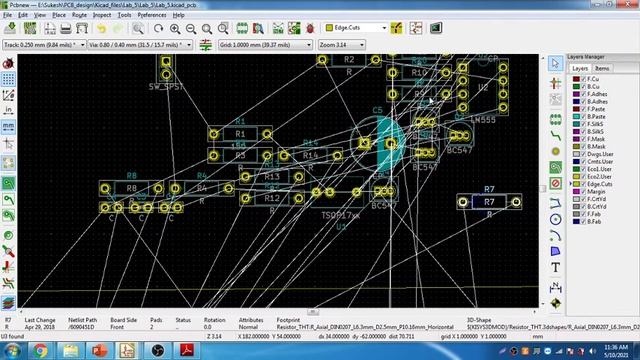This screenshot has width=640, height=360.
Task: Switch units to inches
Action: coord(8,111)
